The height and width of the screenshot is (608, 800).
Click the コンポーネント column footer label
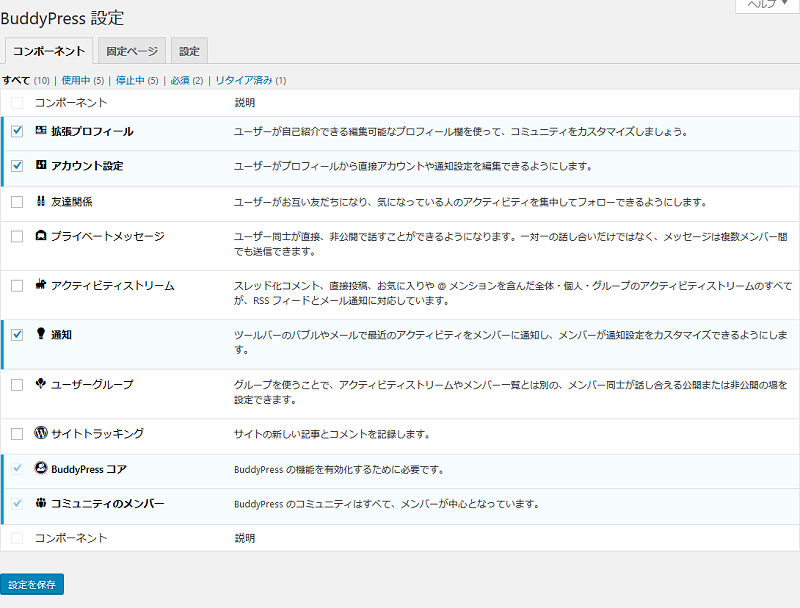click(x=71, y=538)
